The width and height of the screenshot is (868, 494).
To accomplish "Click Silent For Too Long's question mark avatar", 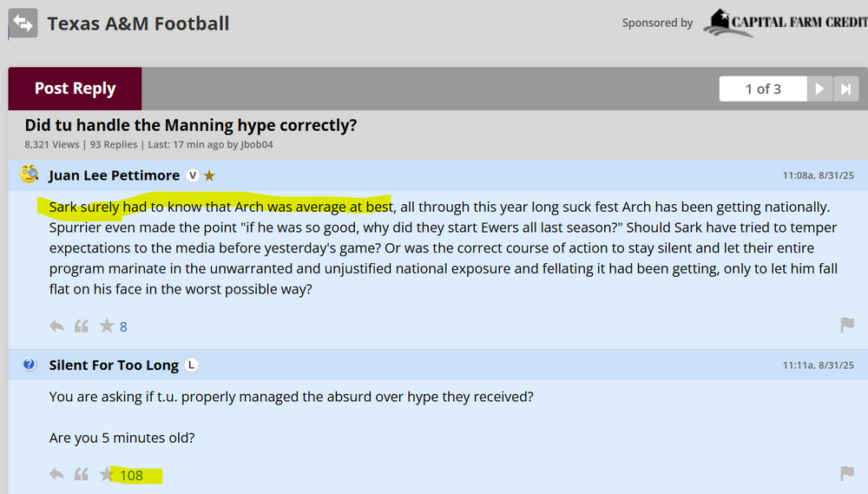I will [30, 365].
